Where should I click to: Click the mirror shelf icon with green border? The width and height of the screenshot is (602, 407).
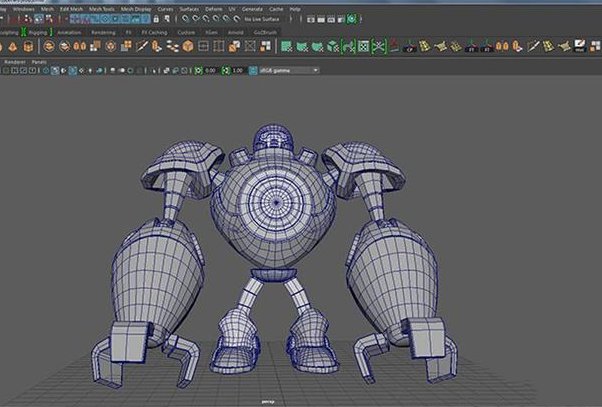(349, 45)
